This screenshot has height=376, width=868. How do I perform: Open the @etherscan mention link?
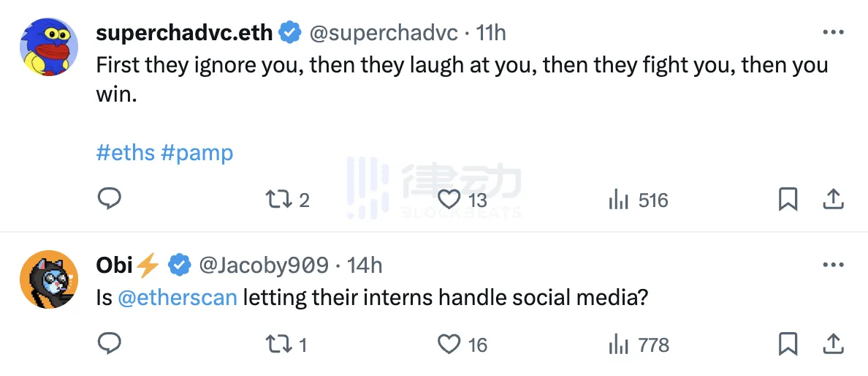point(177,298)
